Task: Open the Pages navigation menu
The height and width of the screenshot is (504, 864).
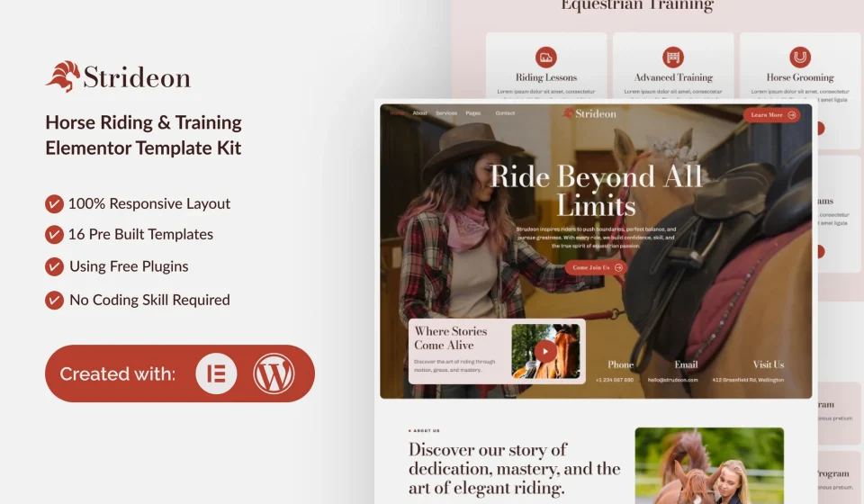Action: 473,113
